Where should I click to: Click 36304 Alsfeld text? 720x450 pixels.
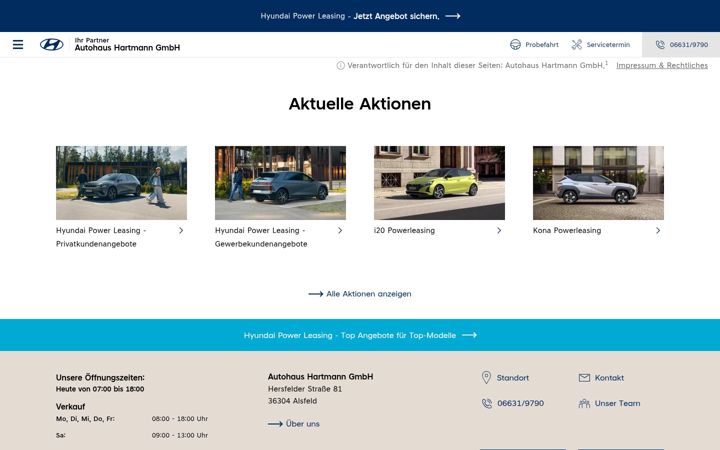click(292, 401)
